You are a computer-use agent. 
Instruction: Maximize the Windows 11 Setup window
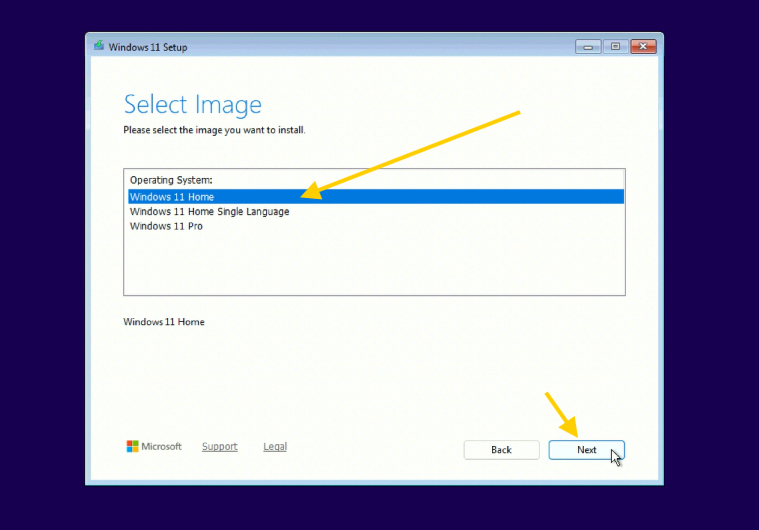[615, 46]
